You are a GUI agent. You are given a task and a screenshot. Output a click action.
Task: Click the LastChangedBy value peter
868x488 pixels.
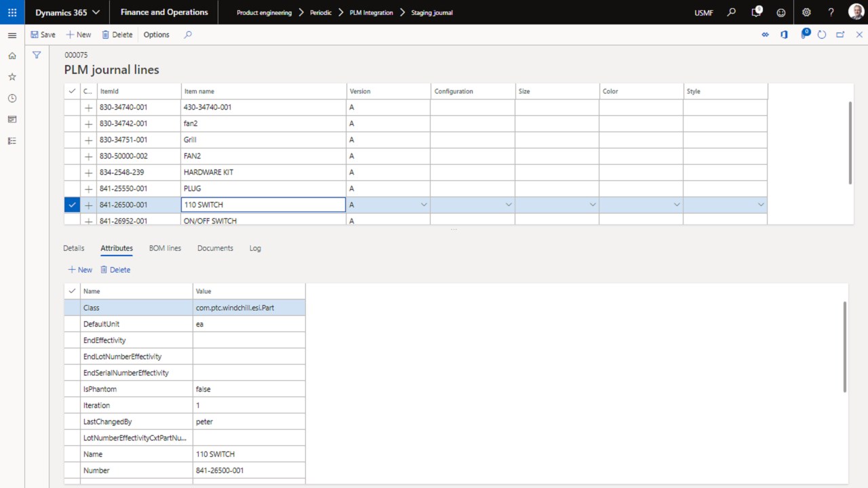point(249,422)
